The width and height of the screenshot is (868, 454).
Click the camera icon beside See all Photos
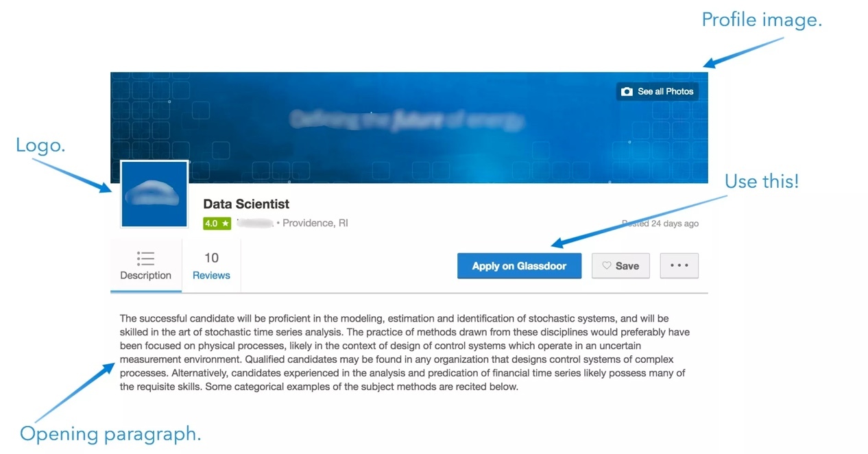tap(627, 91)
